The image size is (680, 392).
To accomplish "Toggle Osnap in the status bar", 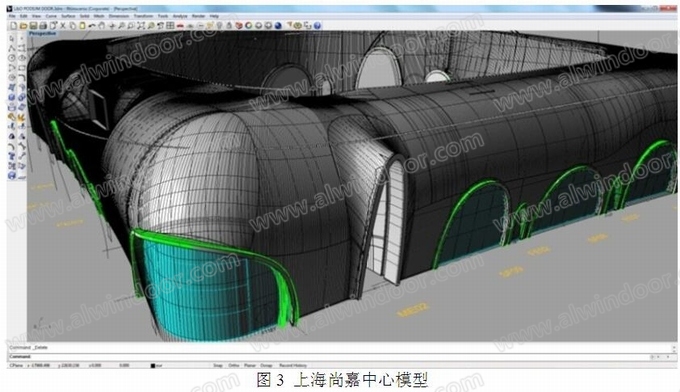I will tap(266, 366).
